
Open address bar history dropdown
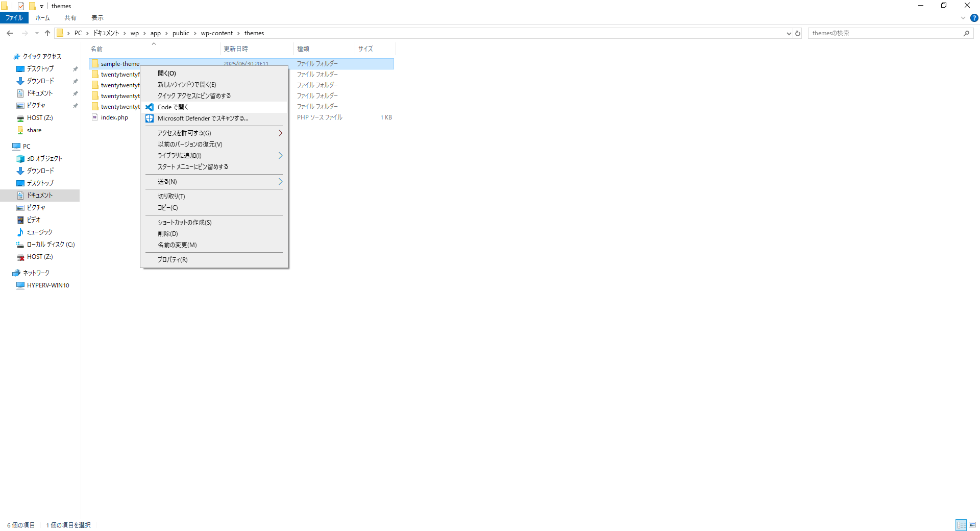(x=789, y=33)
